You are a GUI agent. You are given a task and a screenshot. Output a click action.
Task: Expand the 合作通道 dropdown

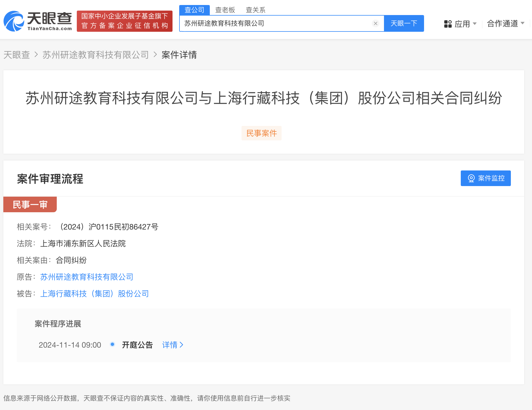[506, 23]
